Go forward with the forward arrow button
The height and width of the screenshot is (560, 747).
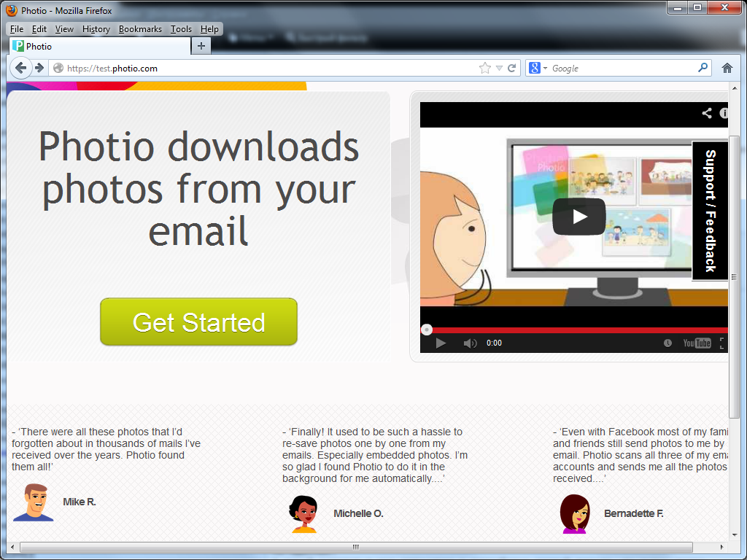pyautogui.click(x=40, y=68)
